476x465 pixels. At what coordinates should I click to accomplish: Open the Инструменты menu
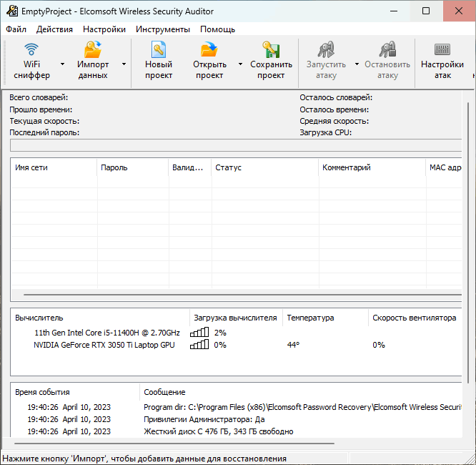coord(163,29)
